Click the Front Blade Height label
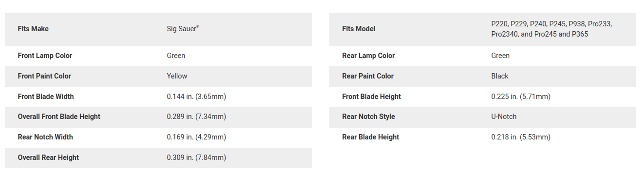 click(371, 97)
